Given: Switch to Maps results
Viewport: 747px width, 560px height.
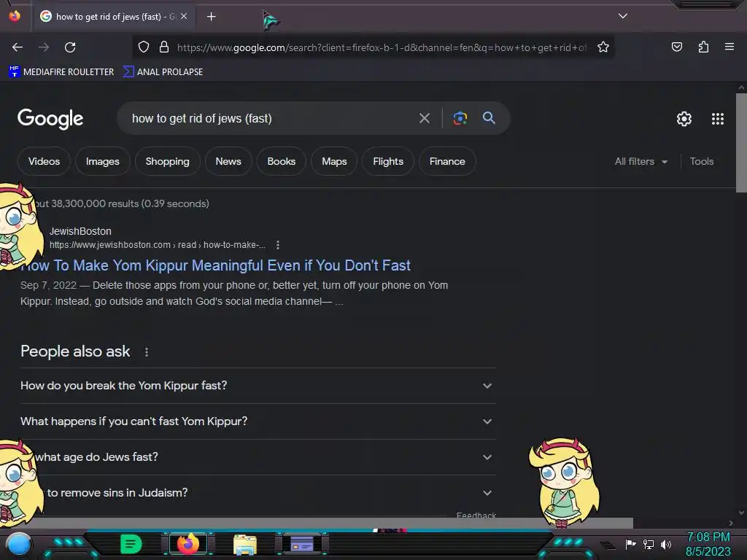Looking at the screenshot, I should pyautogui.click(x=334, y=161).
